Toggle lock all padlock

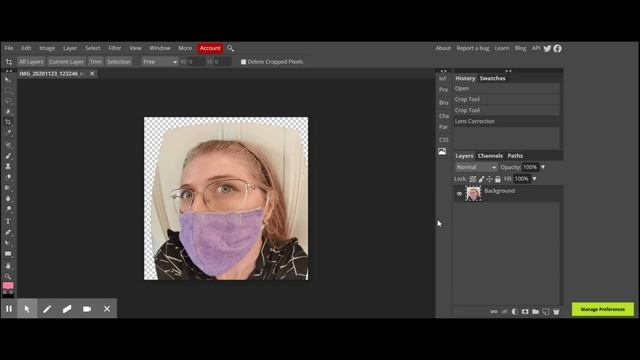tap(498, 179)
